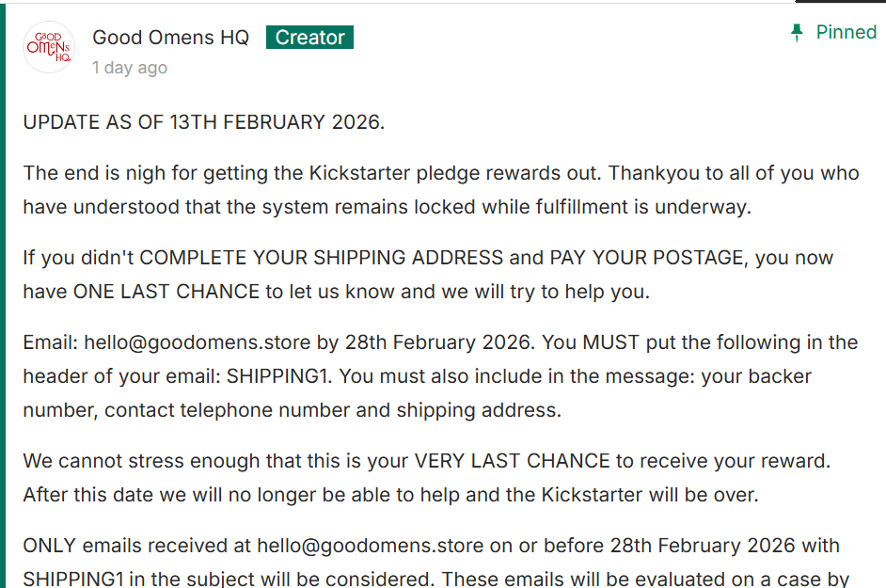Click the Good Omens HQ avatar logo

tap(49, 47)
